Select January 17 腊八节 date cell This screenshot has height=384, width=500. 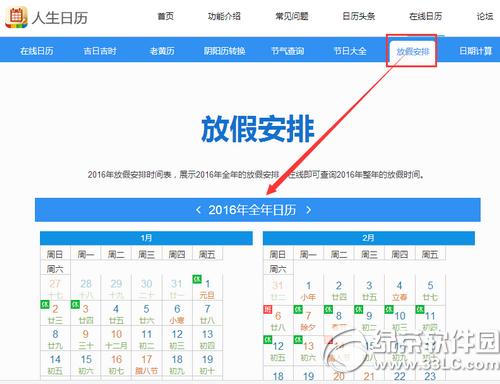pyautogui.click(x=146, y=364)
